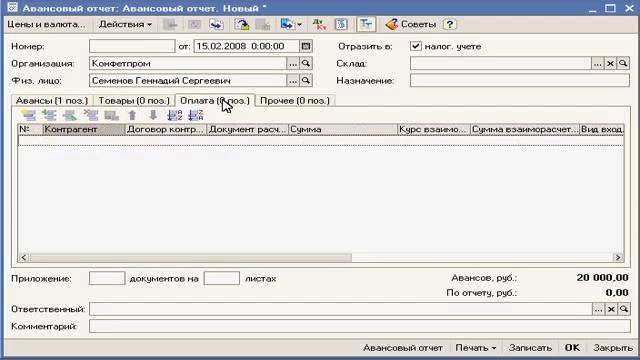Click the Назначение input field
The width and height of the screenshot is (640, 360).
tap(520, 80)
